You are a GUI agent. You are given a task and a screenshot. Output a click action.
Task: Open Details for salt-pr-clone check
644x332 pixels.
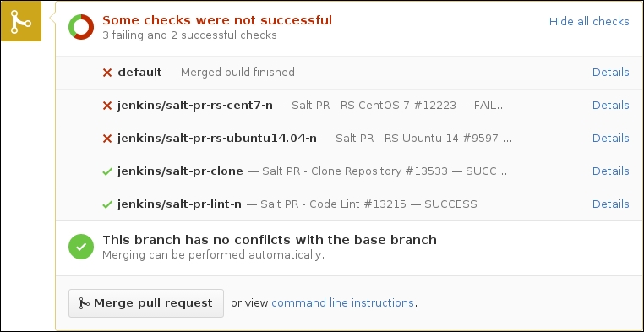(x=610, y=171)
